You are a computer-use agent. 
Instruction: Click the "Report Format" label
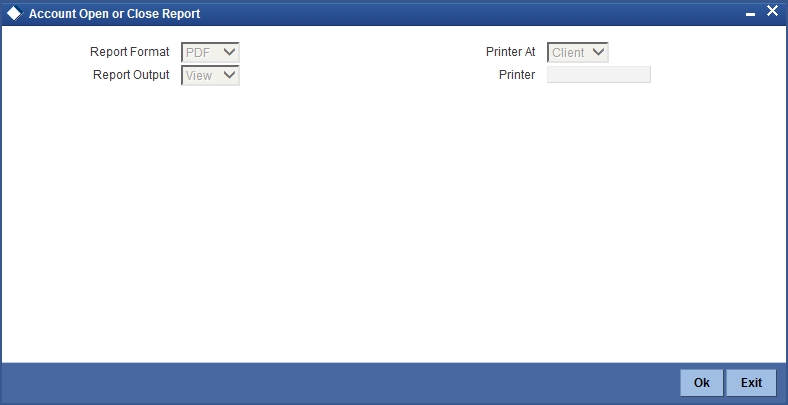130,52
